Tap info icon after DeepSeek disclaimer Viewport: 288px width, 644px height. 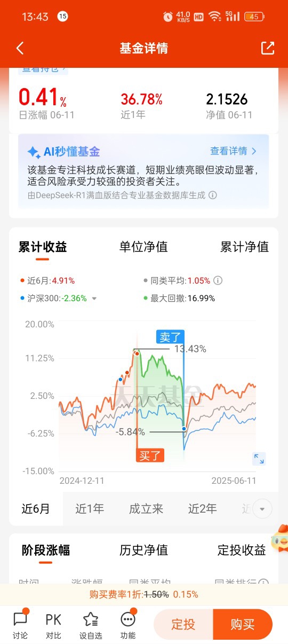click(213, 195)
